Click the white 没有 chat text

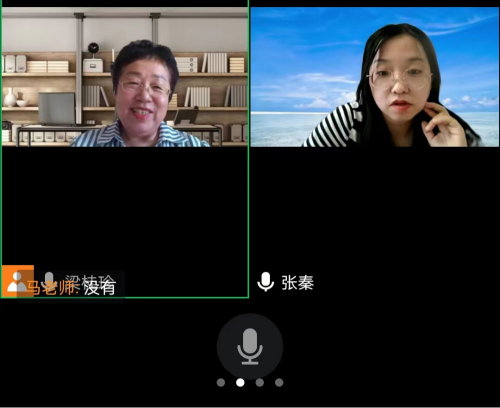[99, 287]
